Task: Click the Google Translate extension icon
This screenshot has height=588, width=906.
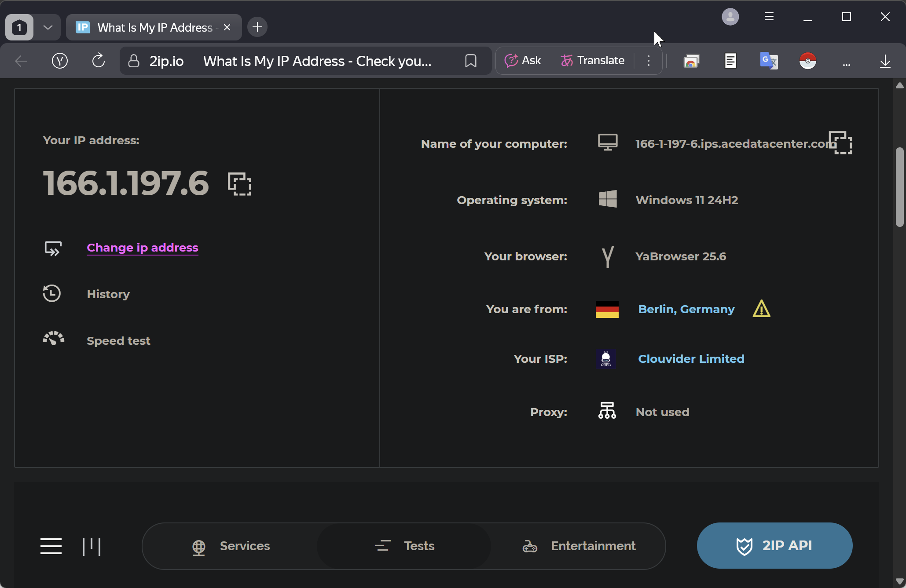Action: [x=769, y=61]
